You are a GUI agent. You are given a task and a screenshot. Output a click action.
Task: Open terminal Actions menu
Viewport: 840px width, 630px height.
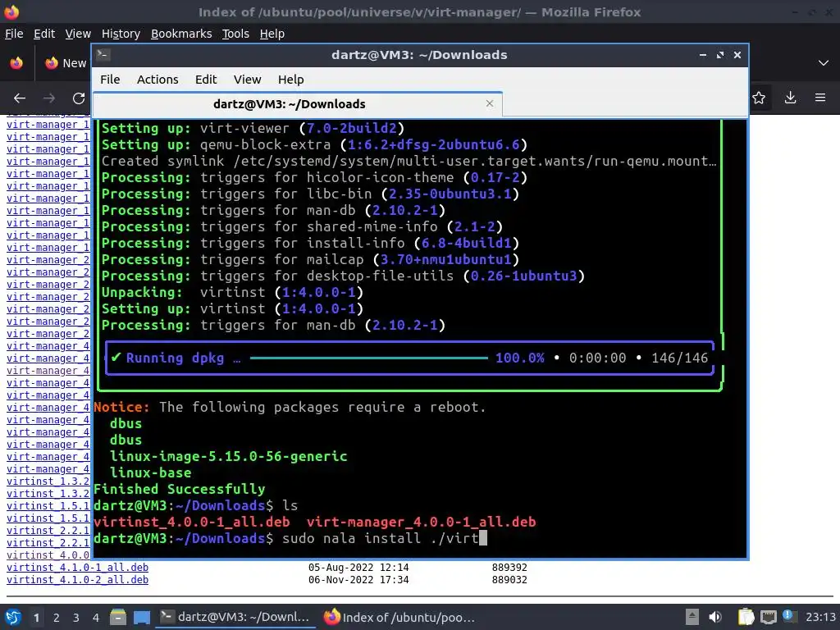[157, 80]
